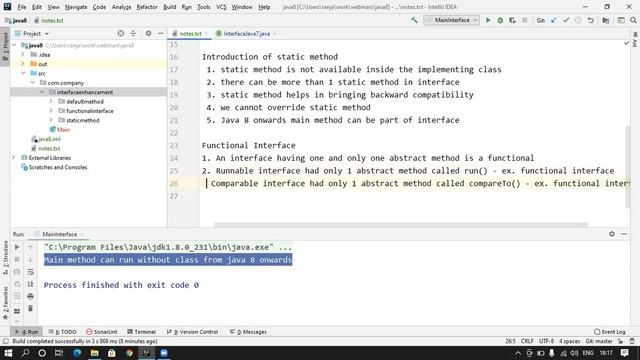The width and height of the screenshot is (640, 360).
Task: Click print icon in Run console
Action: (x=30, y=296)
